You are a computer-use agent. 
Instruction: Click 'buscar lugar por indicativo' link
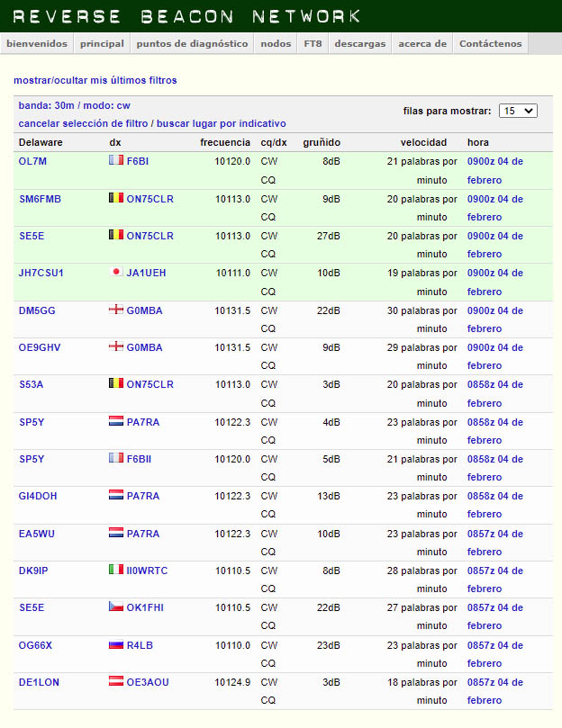point(221,123)
